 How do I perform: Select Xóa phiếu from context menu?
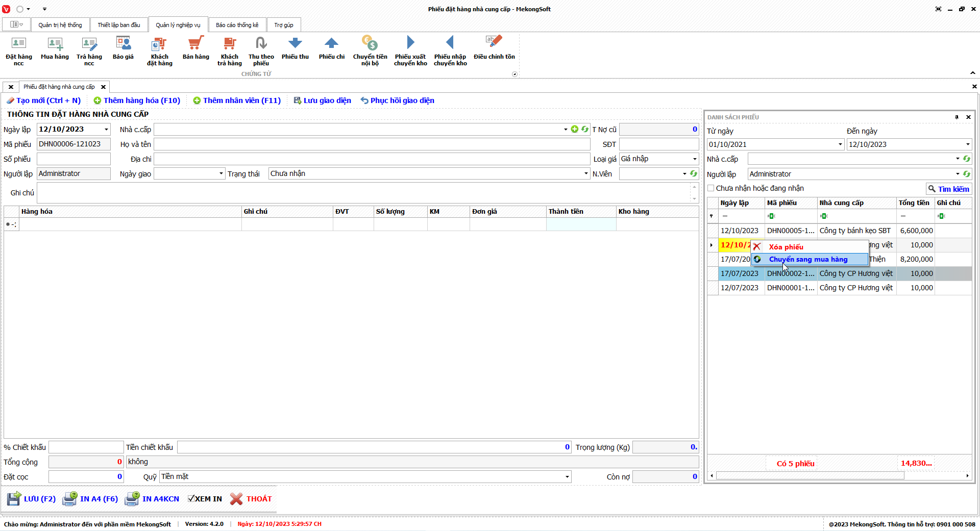(786, 247)
